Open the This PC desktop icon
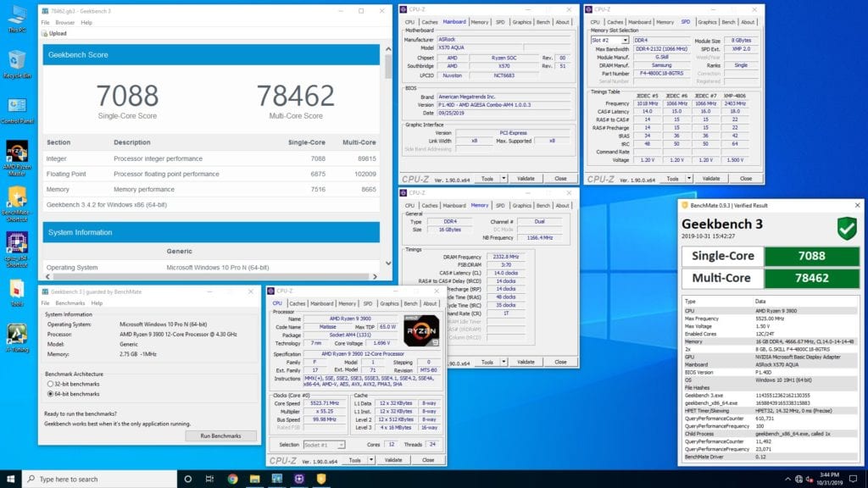 [x=17, y=19]
